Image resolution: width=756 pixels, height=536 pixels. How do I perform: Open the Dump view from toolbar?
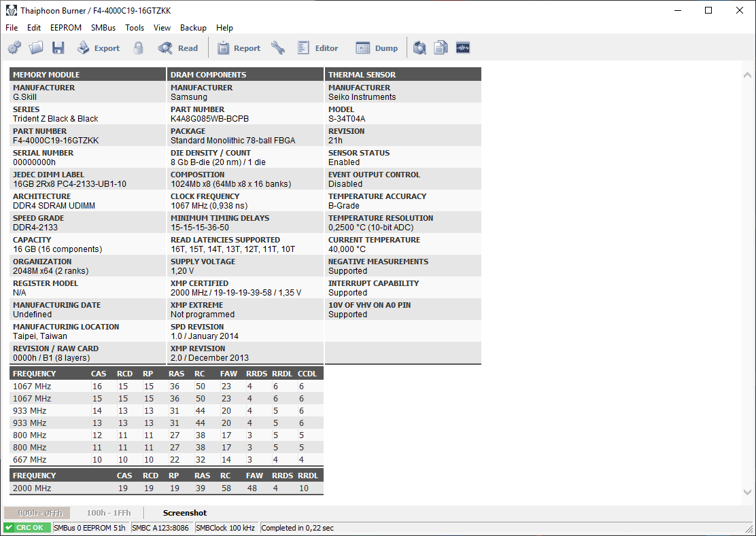(x=377, y=48)
